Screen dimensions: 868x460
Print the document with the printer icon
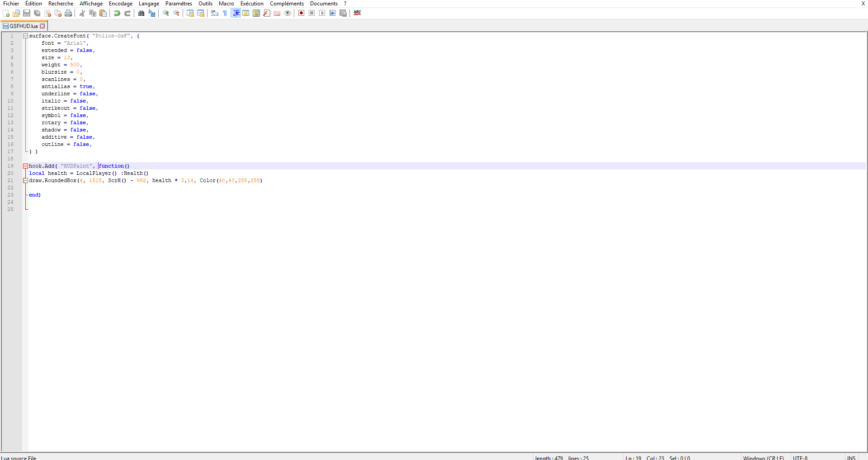(68, 13)
